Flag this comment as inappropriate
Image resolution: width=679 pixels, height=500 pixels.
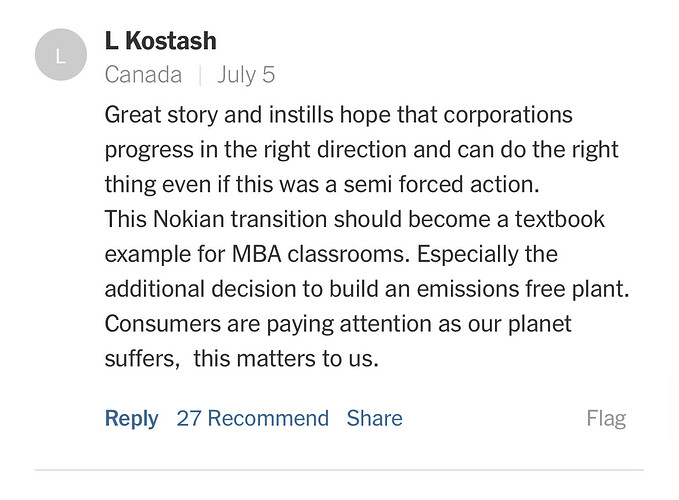pos(606,418)
